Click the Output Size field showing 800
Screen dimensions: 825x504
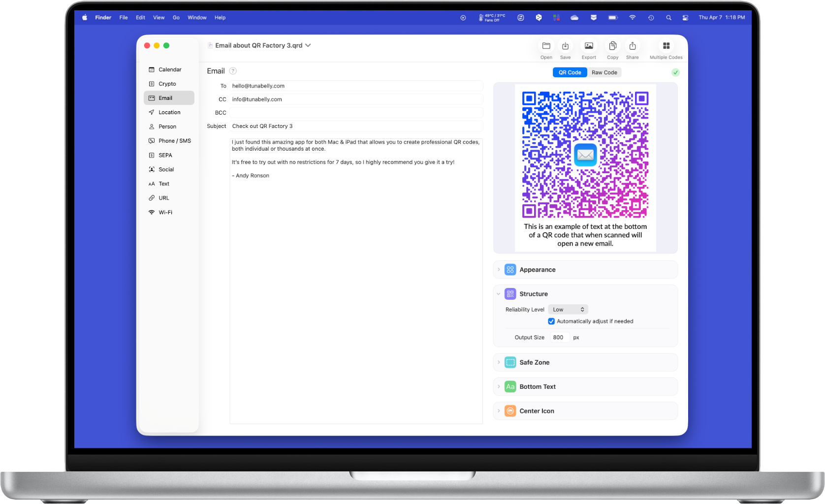click(559, 337)
